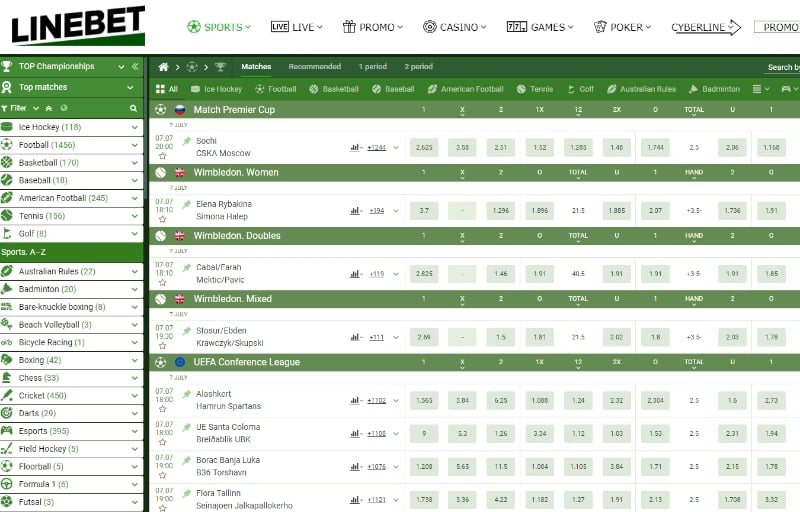Viewport: 800px width, 512px height.
Task: Open the PROMO menu with gift icon
Action: coord(372,27)
